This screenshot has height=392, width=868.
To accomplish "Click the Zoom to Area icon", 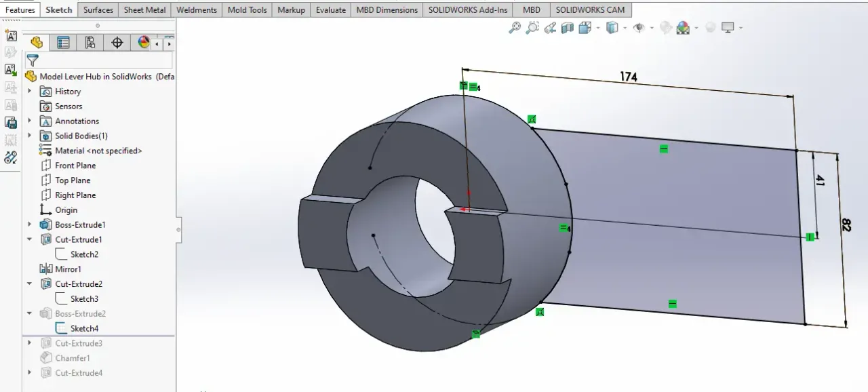I will point(532,28).
